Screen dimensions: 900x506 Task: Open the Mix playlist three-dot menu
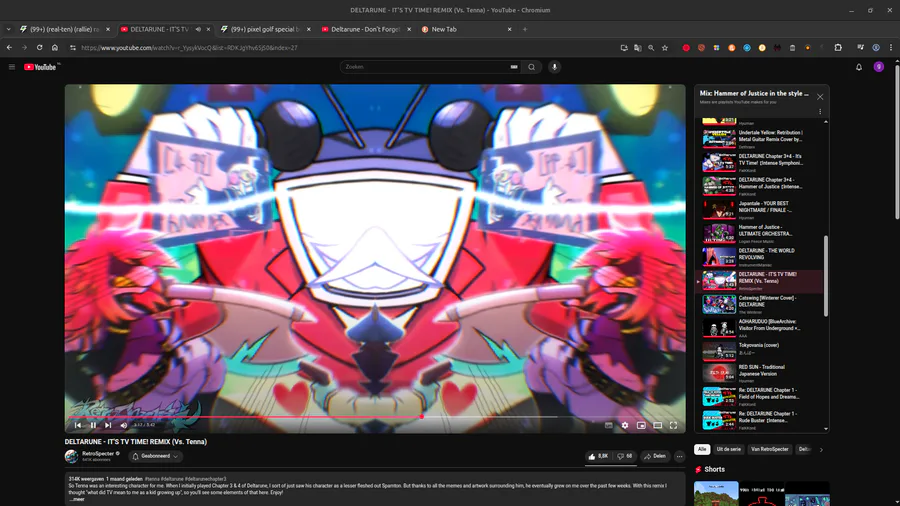pyautogui.click(x=820, y=112)
